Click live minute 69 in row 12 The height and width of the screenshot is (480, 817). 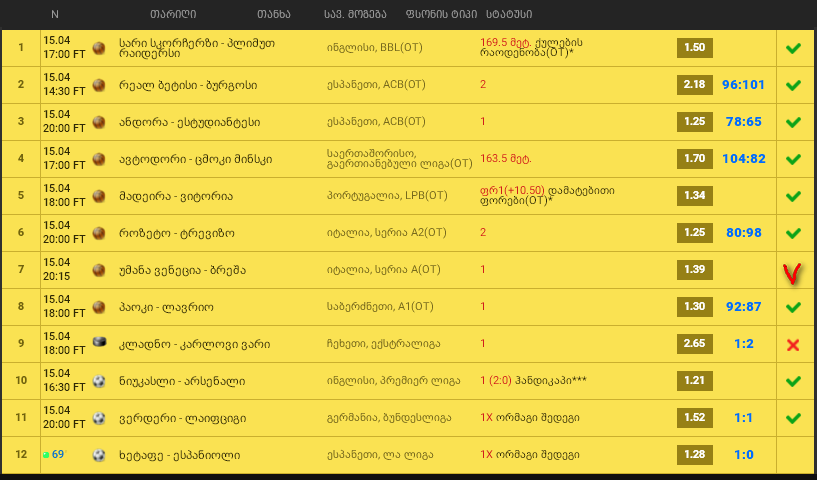tap(58, 454)
